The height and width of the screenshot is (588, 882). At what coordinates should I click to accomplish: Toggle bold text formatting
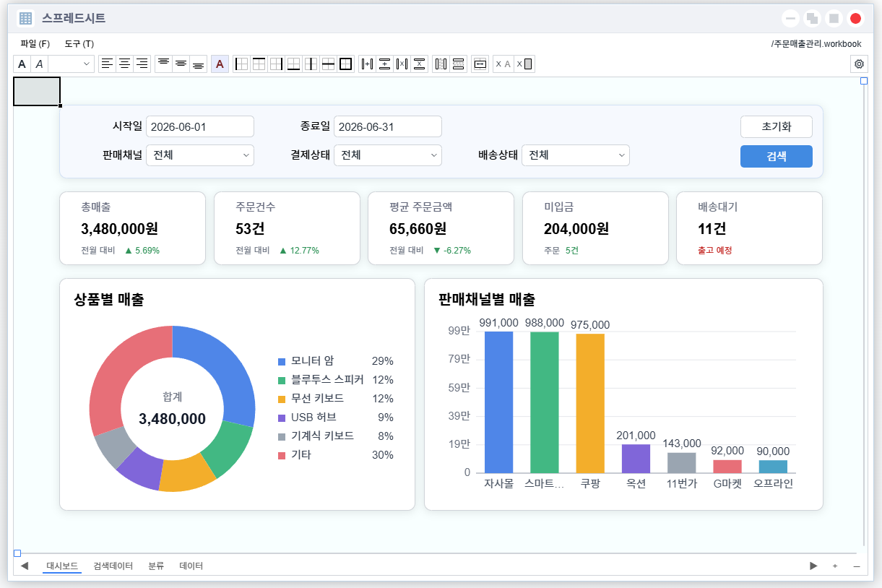[x=22, y=64]
